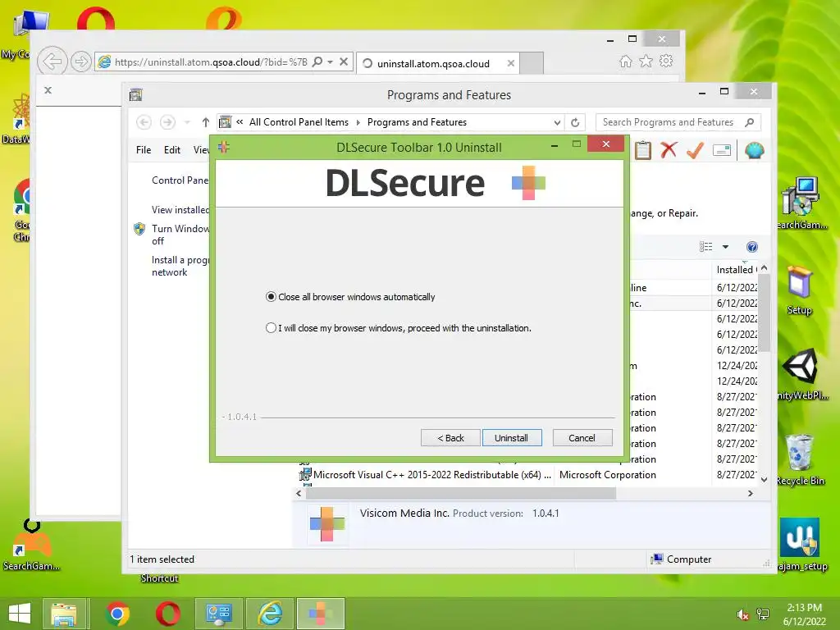840x630 pixels.
Task: Click the 'Turn Windows features on or off' link
Action: 180,235
